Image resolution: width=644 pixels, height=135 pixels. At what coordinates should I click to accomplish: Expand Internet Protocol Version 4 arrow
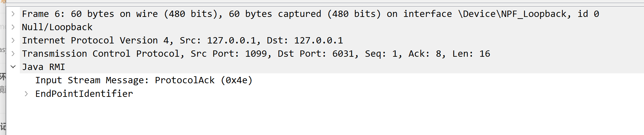click(x=13, y=40)
